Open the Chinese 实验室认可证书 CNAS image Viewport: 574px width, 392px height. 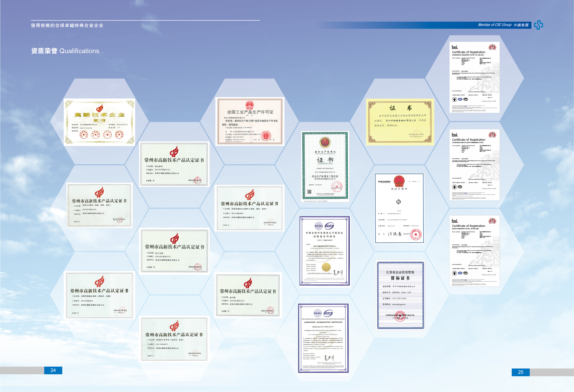(x=325, y=251)
